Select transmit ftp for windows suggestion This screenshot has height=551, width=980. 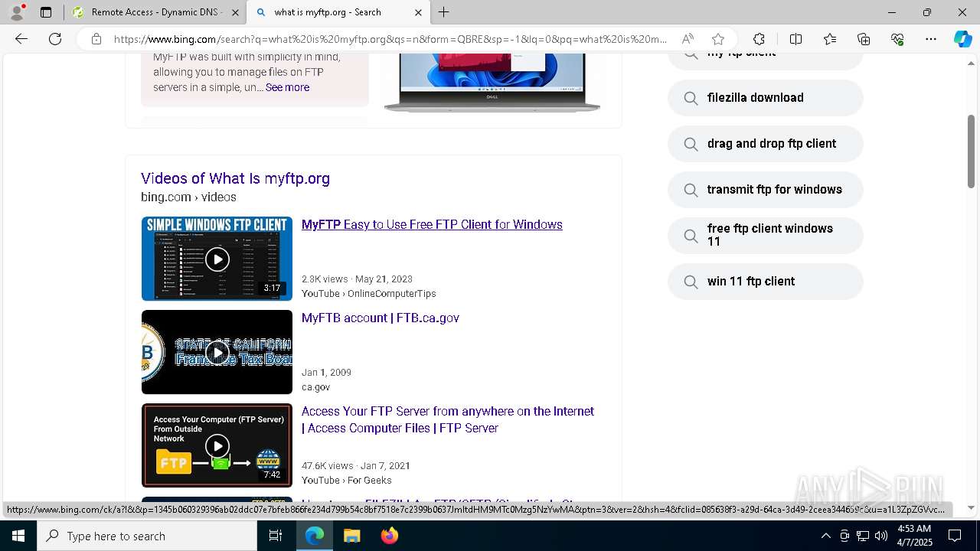click(x=766, y=190)
